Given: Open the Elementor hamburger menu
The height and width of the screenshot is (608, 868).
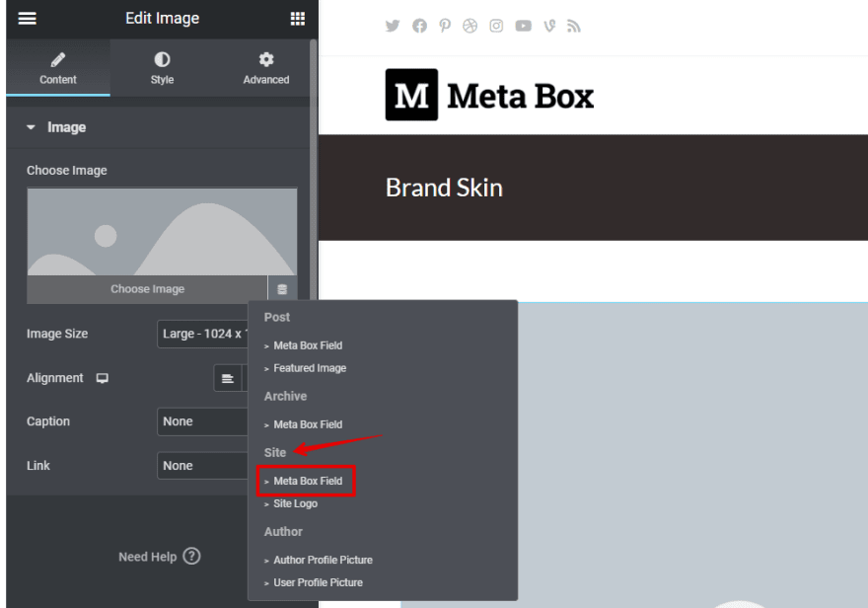Looking at the screenshot, I should tap(28, 19).
